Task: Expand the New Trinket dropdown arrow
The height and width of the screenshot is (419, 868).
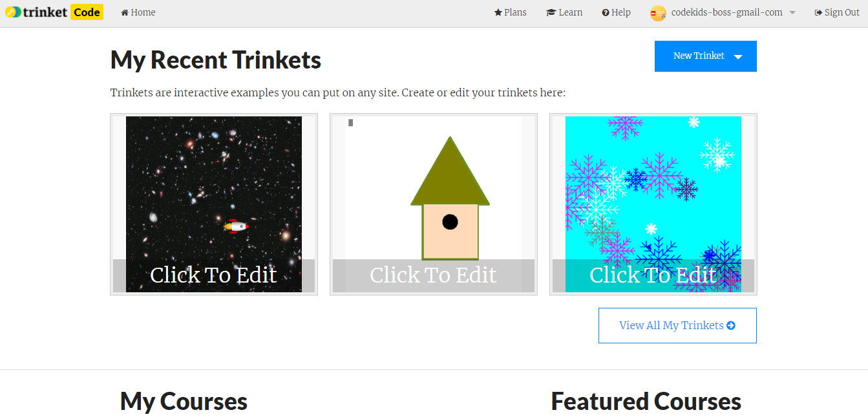Action: pyautogui.click(x=738, y=57)
